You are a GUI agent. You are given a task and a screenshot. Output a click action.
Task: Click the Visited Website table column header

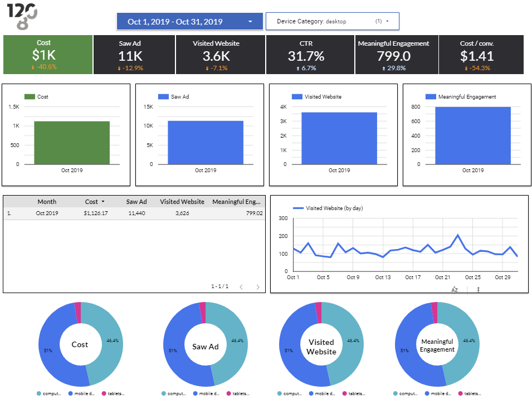click(182, 202)
